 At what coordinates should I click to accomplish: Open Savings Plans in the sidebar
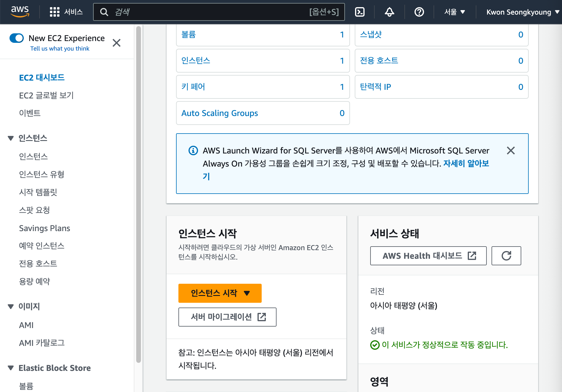coord(45,228)
